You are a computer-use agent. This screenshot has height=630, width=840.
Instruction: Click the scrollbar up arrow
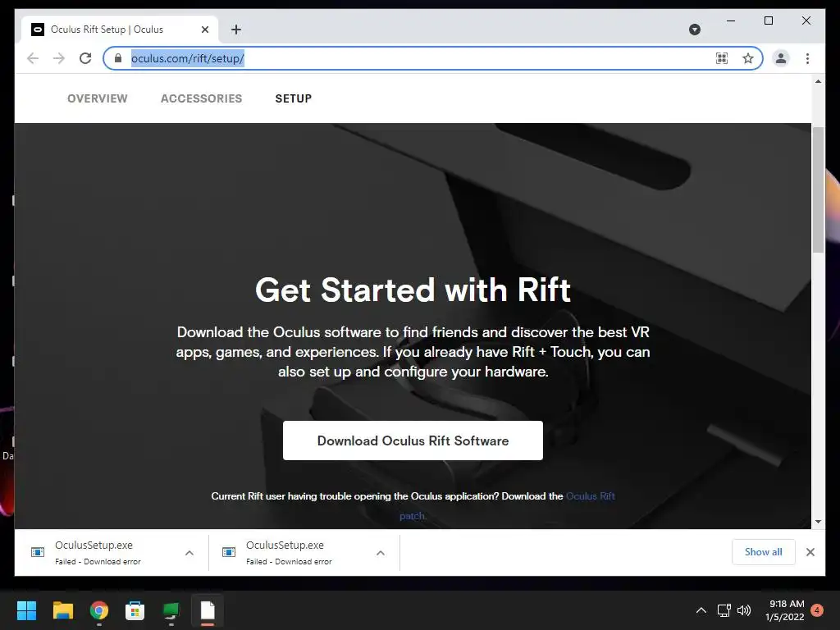click(x=818, y=81)
